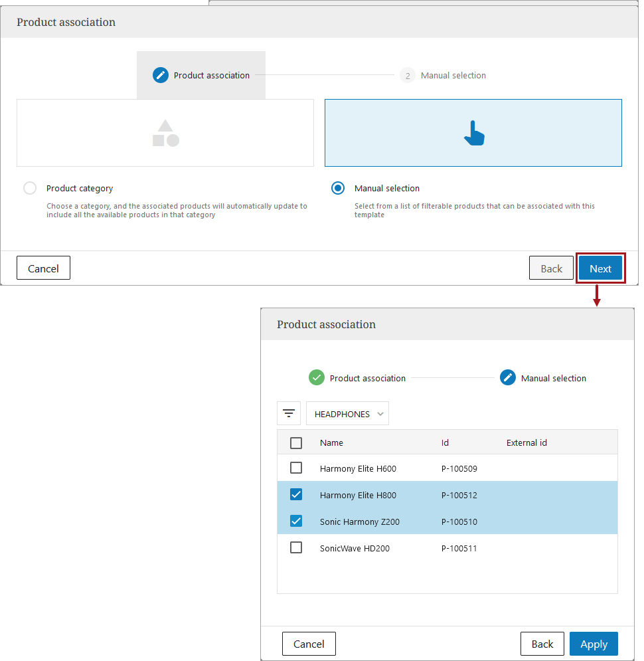This screenshot has height=661, width=644.
Task: Click the shapes icon product category card
Action: point(165,133)
